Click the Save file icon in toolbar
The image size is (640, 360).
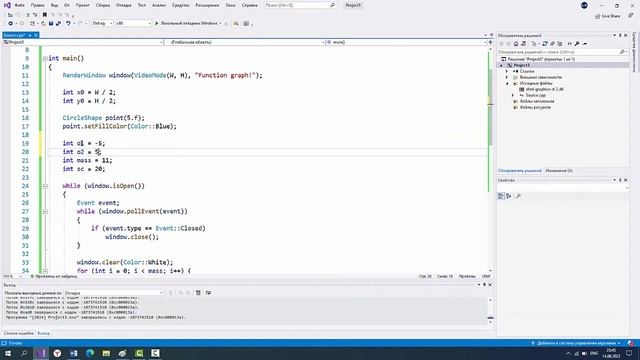pos(51,23)
